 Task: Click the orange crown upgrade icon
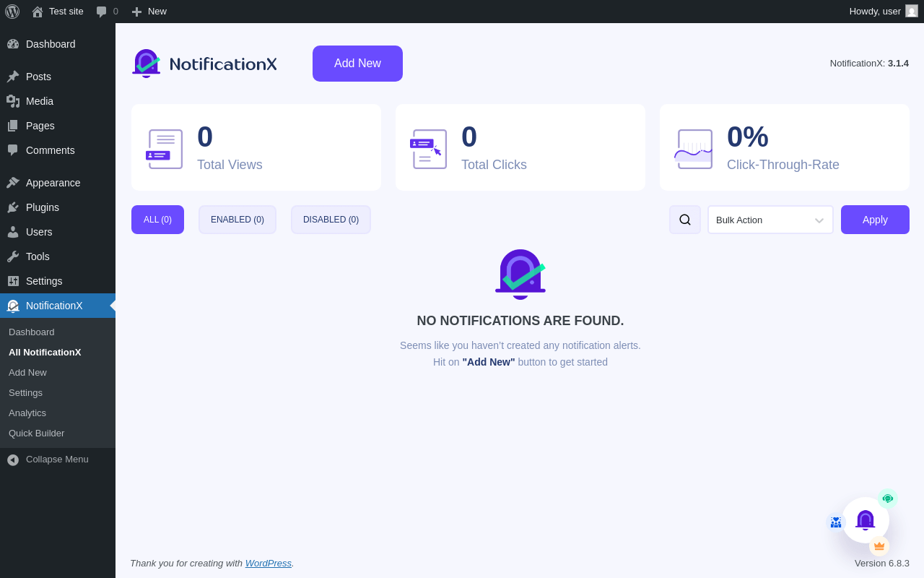click(879, 546)
